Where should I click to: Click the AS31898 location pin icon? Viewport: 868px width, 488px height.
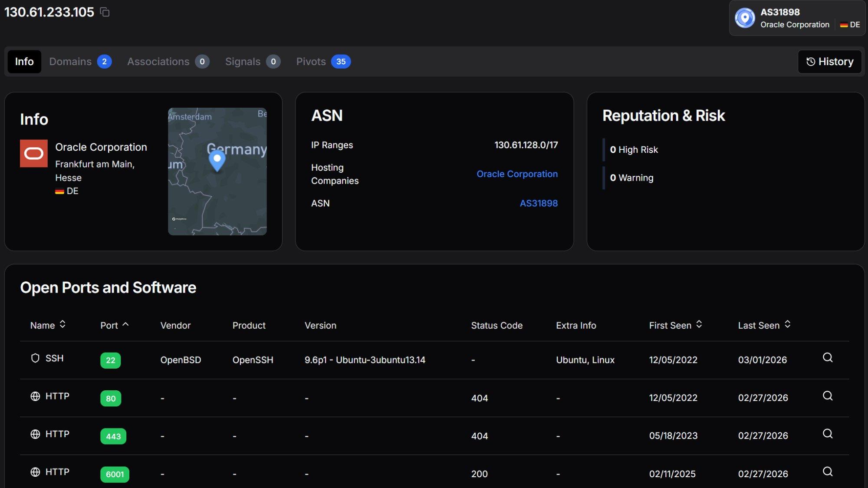click(745, 18)
